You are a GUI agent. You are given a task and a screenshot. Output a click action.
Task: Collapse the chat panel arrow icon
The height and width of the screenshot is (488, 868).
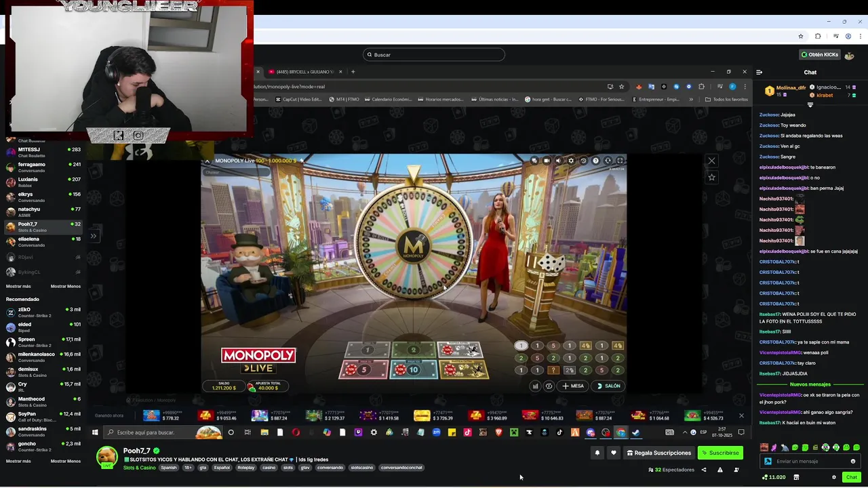point(759,72)
